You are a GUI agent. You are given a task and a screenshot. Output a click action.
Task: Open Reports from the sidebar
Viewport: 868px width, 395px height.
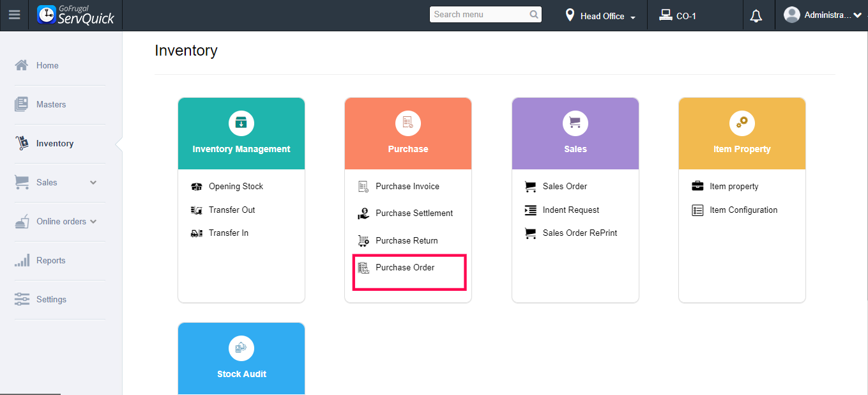[x=50, y=260]
